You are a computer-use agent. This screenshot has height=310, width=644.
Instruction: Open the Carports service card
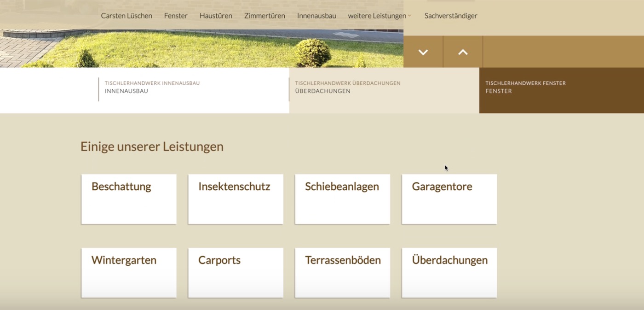pyautogui.click(x=236, y=273)
